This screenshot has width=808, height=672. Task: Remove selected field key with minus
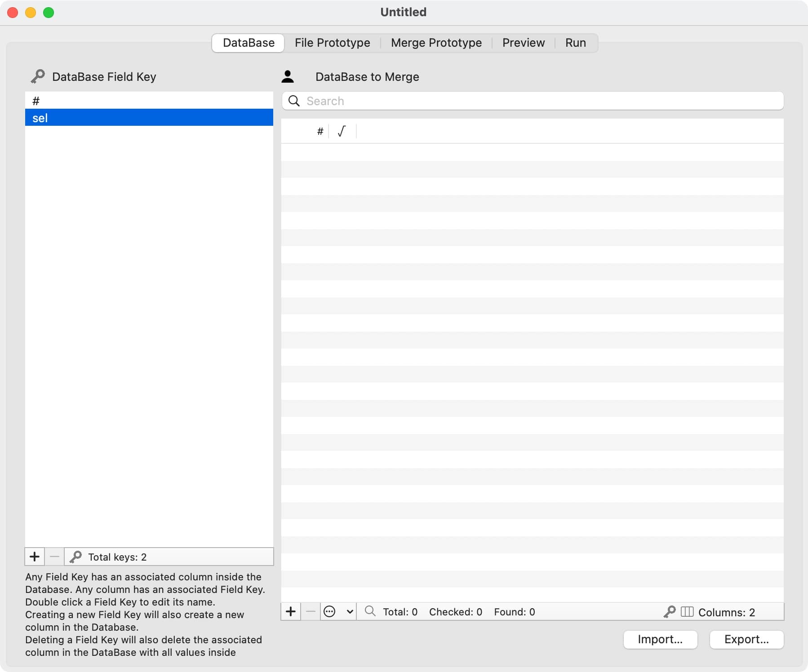click(x=54, y=557)
